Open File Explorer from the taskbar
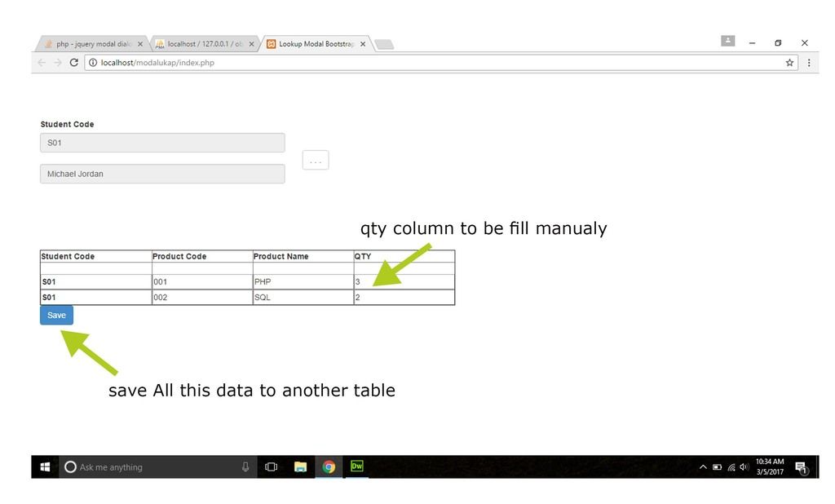The height and width of the screenshot is (504, 835). 301,466
